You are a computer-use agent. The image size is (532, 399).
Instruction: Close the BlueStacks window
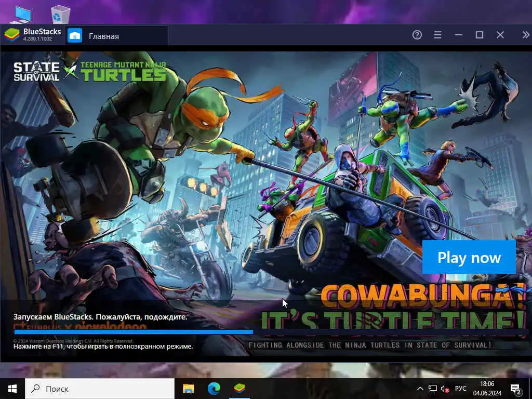point(500,35)
